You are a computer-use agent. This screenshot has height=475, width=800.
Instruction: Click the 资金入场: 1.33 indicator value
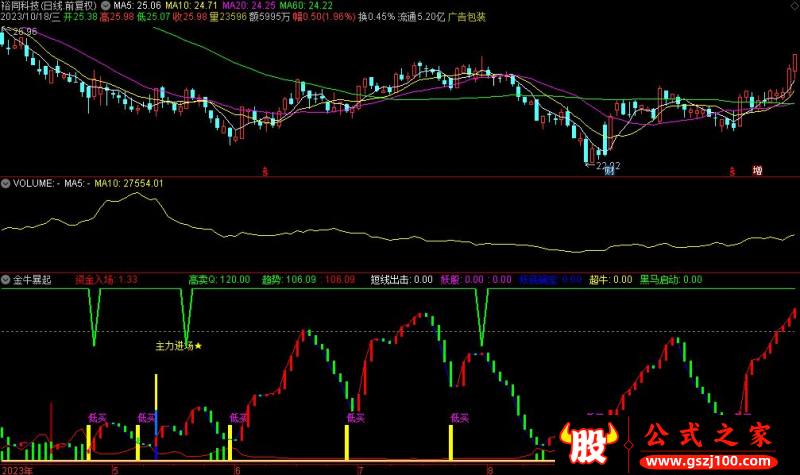click(x=106, y=280)
